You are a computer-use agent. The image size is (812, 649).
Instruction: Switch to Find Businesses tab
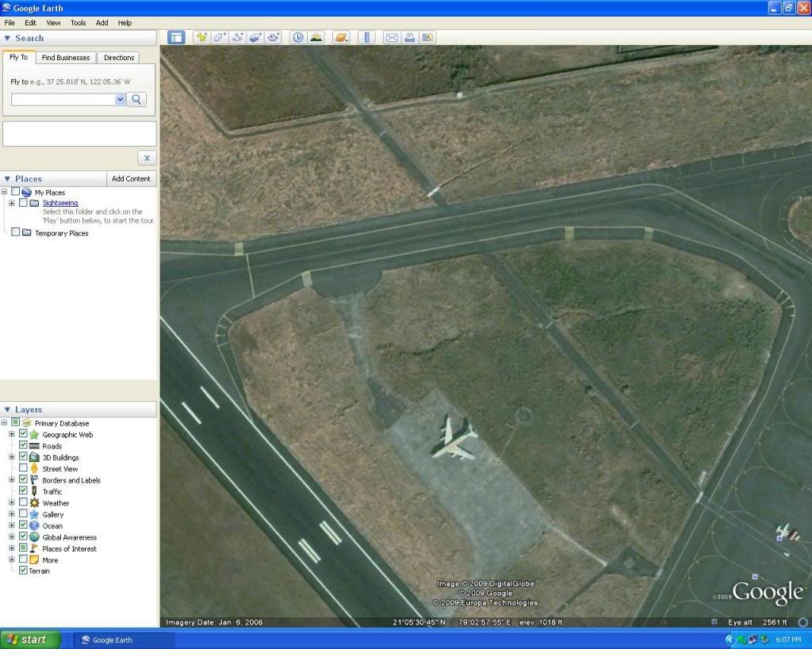pos(66,57)
